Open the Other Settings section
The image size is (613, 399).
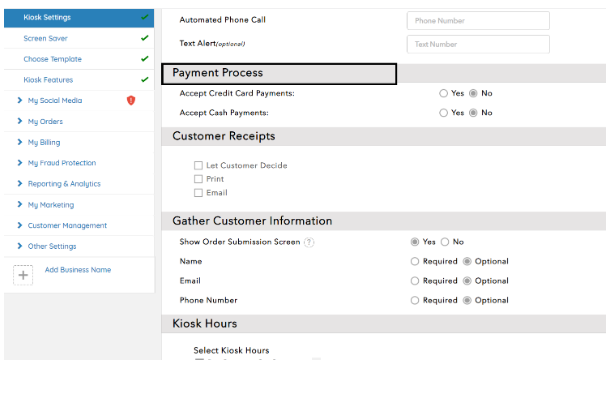pos(52,246)
